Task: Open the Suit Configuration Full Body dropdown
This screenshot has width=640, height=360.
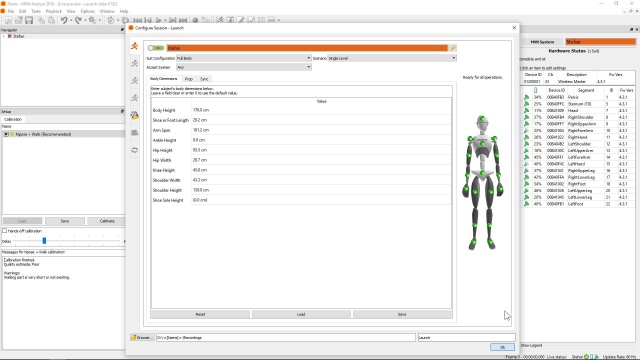Action: point(244,58)
